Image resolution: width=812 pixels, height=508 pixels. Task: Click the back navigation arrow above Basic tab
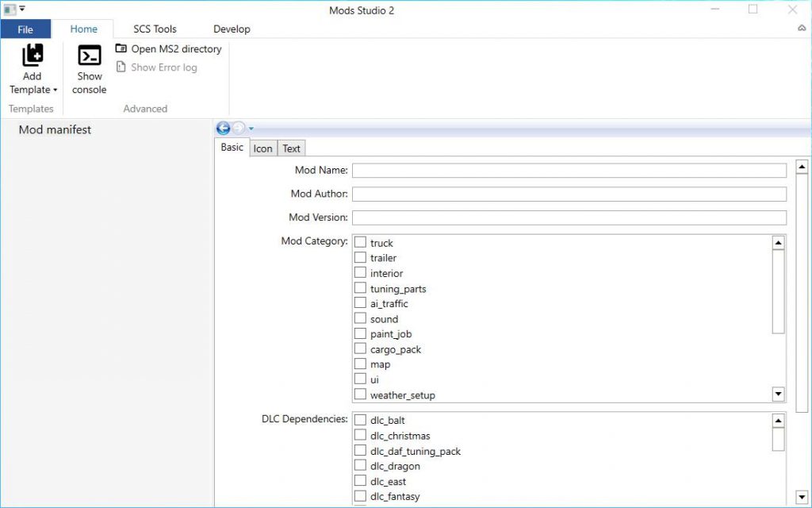(223, 128)
